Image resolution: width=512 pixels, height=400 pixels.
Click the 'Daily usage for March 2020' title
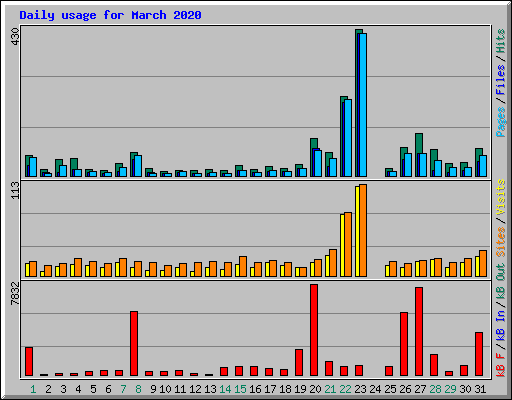[110, 15]
